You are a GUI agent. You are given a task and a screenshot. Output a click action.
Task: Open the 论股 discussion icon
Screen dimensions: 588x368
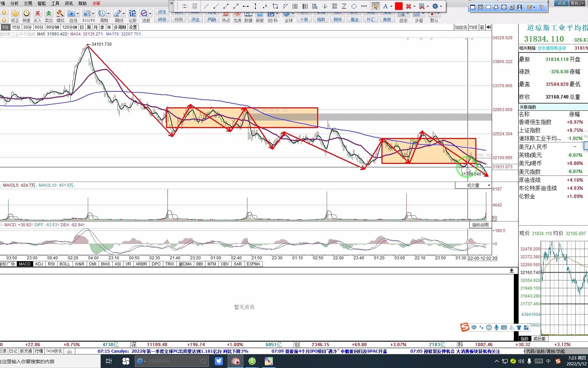[133, 13]
